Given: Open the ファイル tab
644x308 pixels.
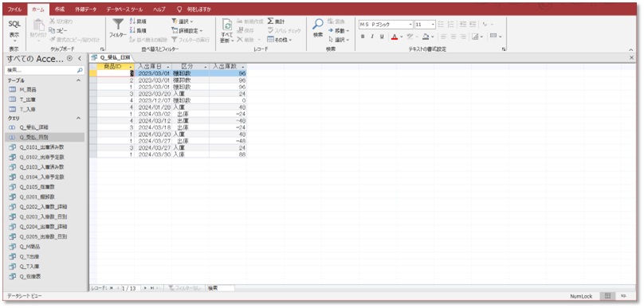Looking at the screenshot, I should (x=14, y=9).
